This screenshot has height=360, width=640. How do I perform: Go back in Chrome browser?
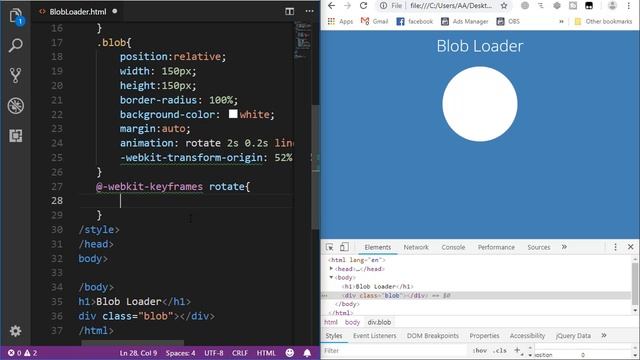click(331, 6)
